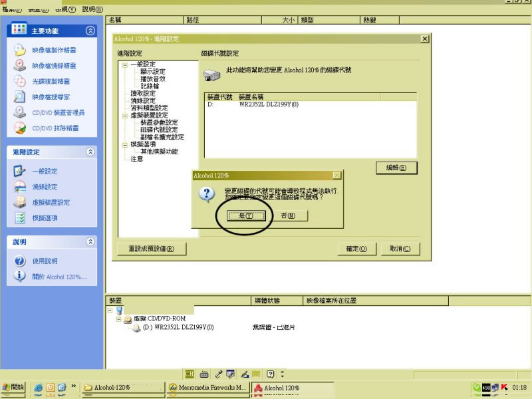
Task: Click the 關於 Alcohol 120% info icon
Action: tap(20, 276)
